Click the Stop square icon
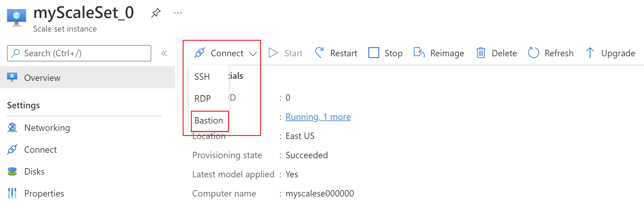This screenshot has width=644, height=202. (x=374, y=53)
